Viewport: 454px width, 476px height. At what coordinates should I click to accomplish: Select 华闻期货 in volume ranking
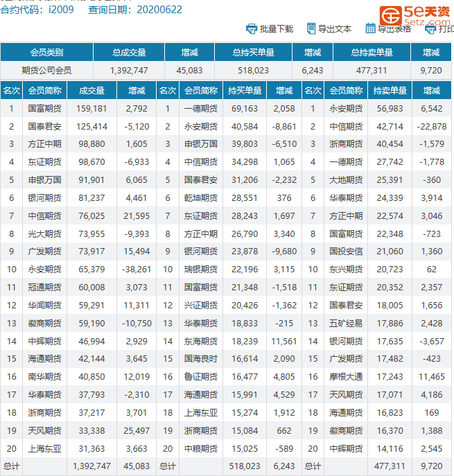pos(44,305)
